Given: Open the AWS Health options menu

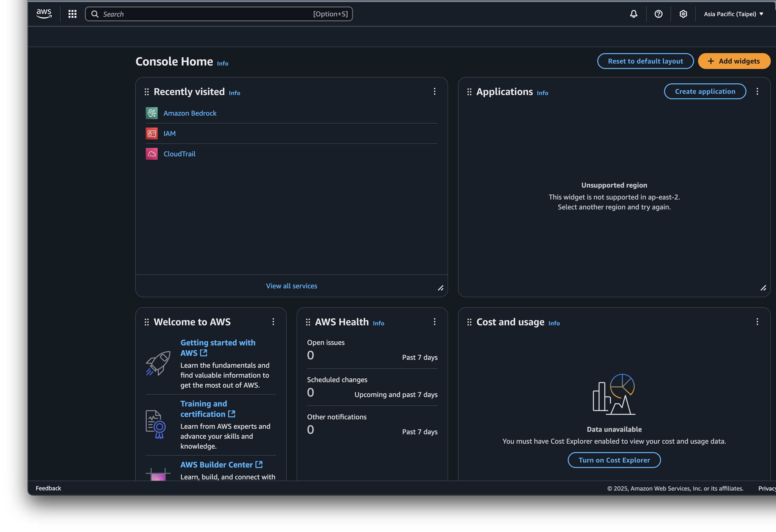Looking at the screenshot, I should pos(434,322).
